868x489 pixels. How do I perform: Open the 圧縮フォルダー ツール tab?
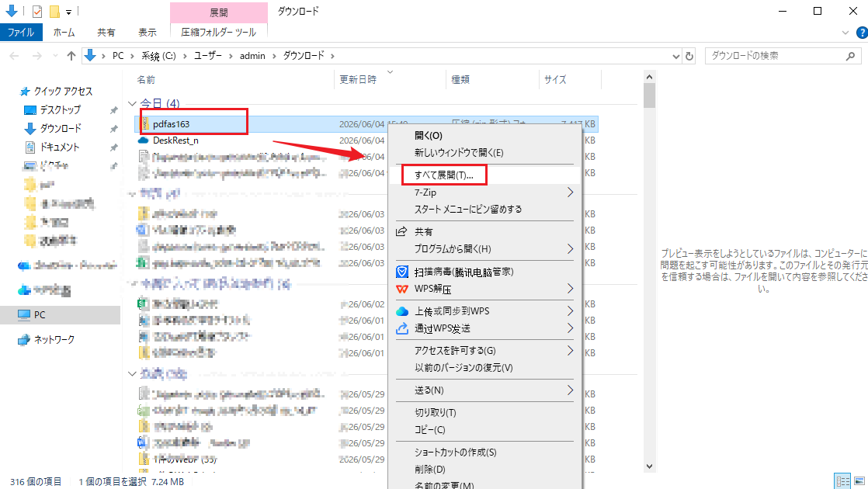coord(219,32)
